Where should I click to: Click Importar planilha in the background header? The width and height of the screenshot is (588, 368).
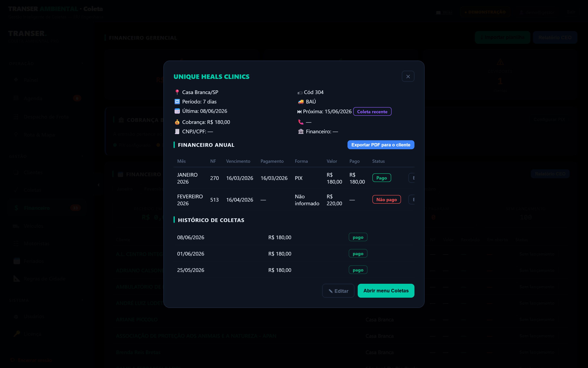(x=502, y=37)
